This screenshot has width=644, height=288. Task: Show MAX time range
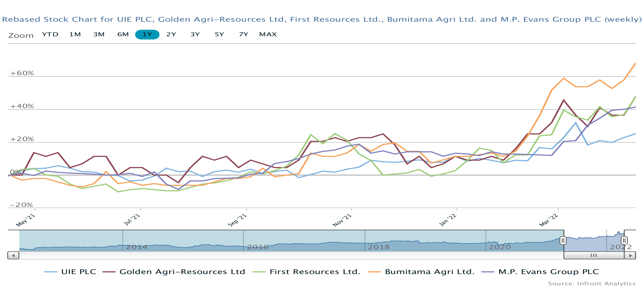pyautogui.click(x=268, y=34)
